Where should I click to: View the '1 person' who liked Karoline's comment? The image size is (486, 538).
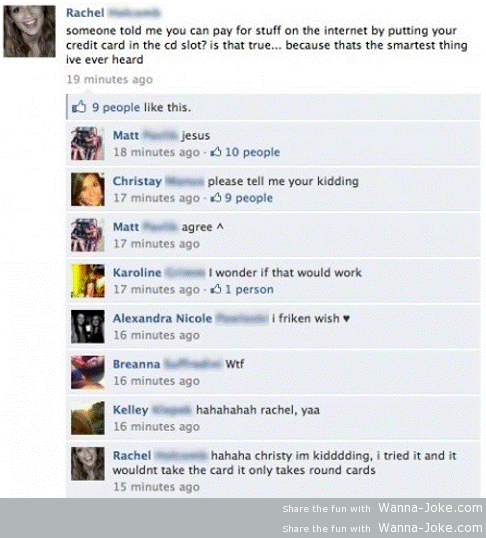[250, 289]
